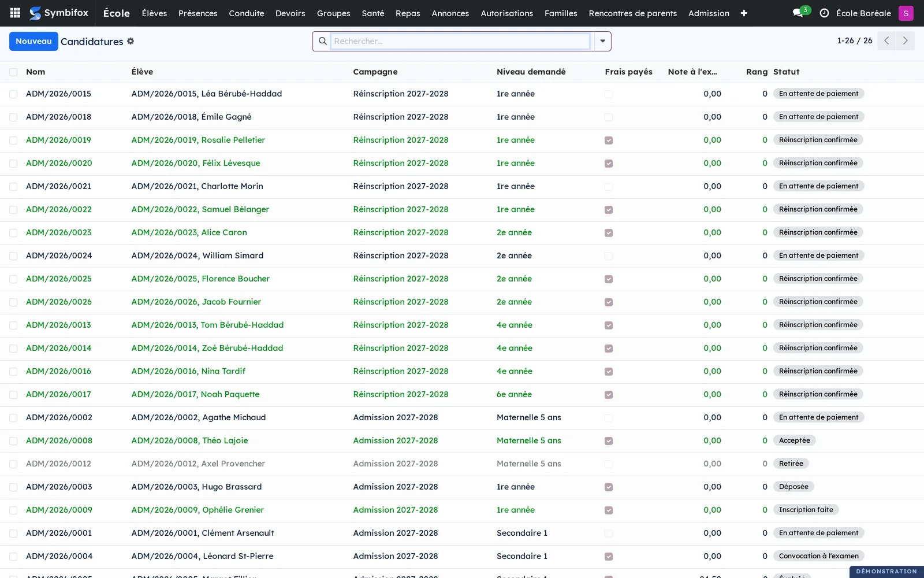Image resolution: width=924 pixels, height=578 pixels.
Task: Focus the Rechercher search field
Action: tap(460, 41)
